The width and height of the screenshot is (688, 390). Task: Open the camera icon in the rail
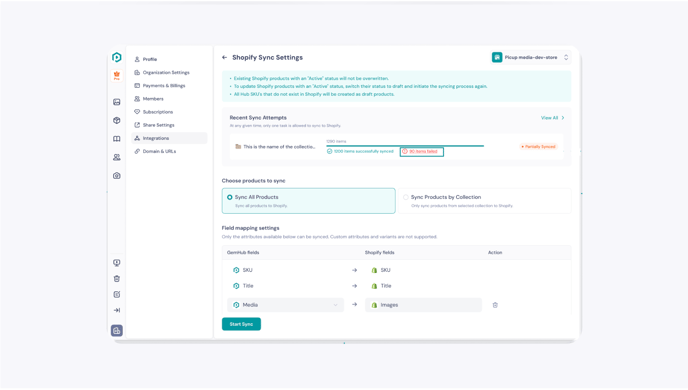117,175
